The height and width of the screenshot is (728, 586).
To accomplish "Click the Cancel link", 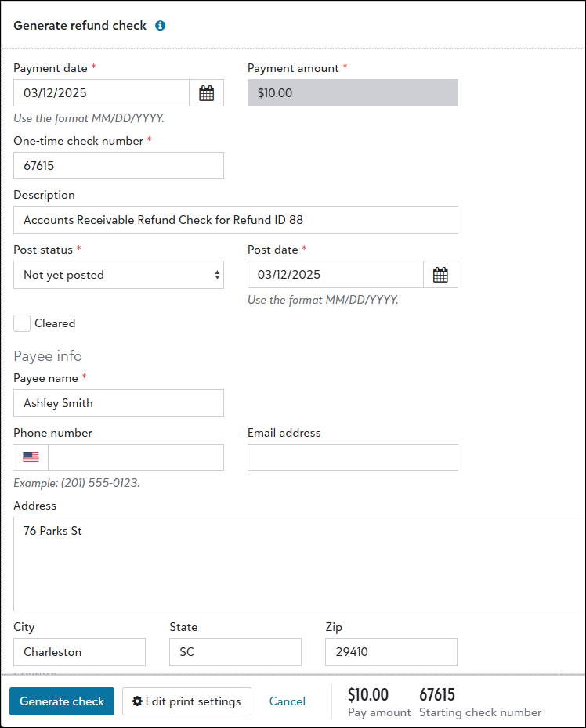I will 288,701.
